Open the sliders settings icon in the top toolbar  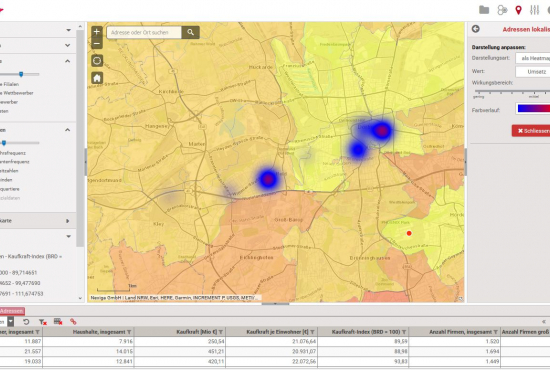click(534, 10)
